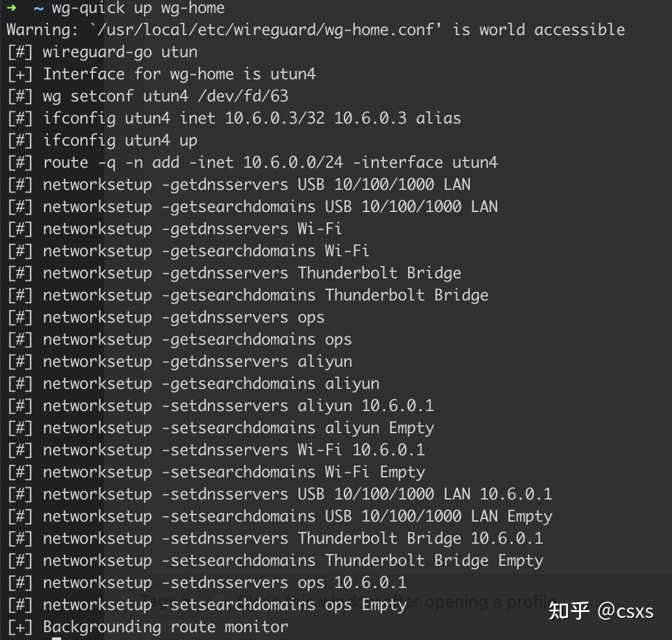The image size is (672, 640).
Task: Click "Empty" in setsearchdomains Wi-Fi line
Action: 402,472
